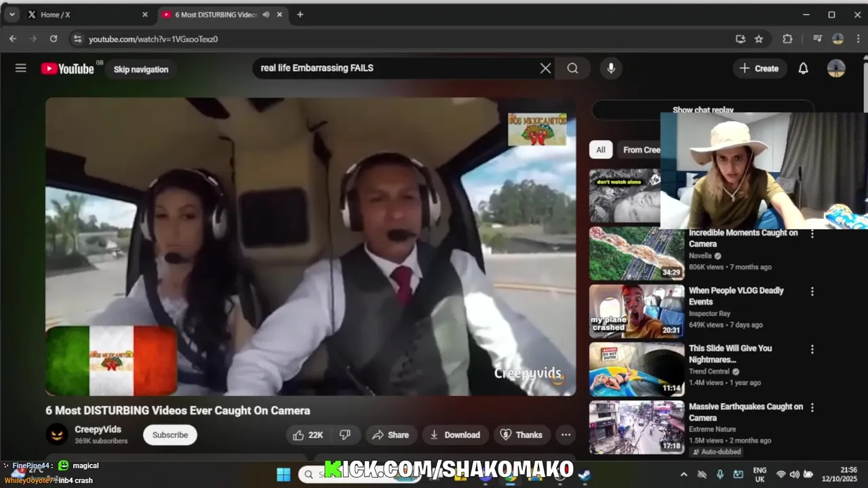Select the All filter chip
The image size is (868, 488).
coord(600,150)
